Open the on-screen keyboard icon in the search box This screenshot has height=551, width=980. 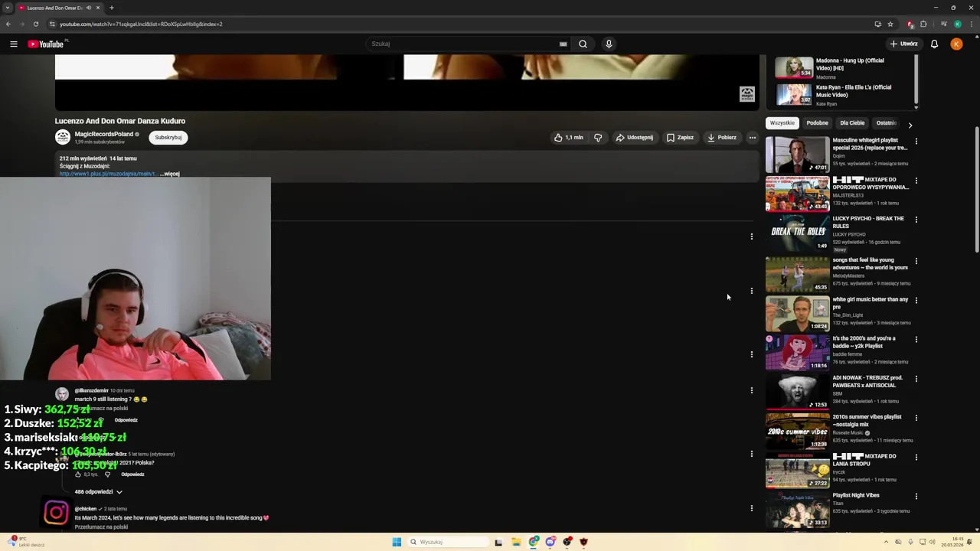pyautogui.click(x=563, y=44)
